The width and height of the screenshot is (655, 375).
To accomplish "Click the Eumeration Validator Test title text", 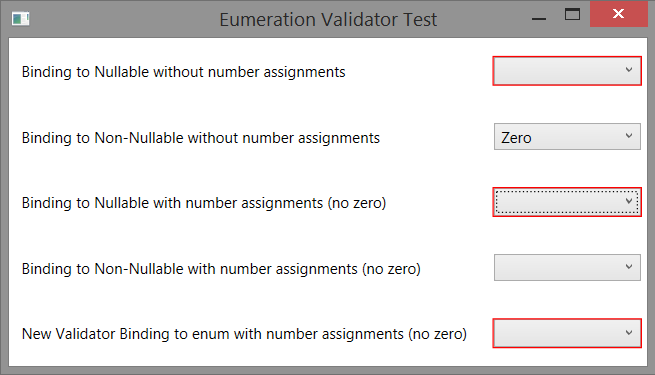I will click(x=328, y=20).
